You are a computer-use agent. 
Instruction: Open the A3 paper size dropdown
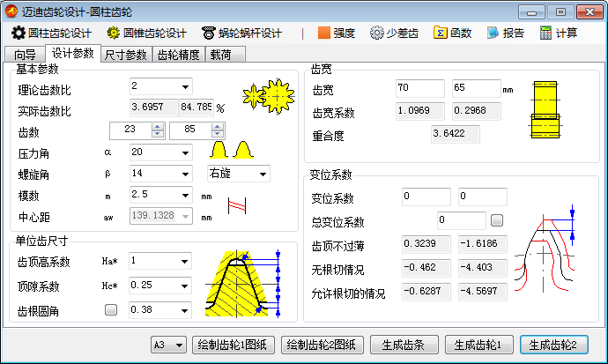click(x=168, y=345)
